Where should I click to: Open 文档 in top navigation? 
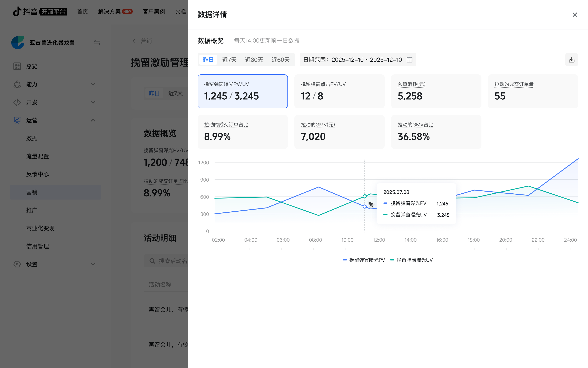coord(181,11)
